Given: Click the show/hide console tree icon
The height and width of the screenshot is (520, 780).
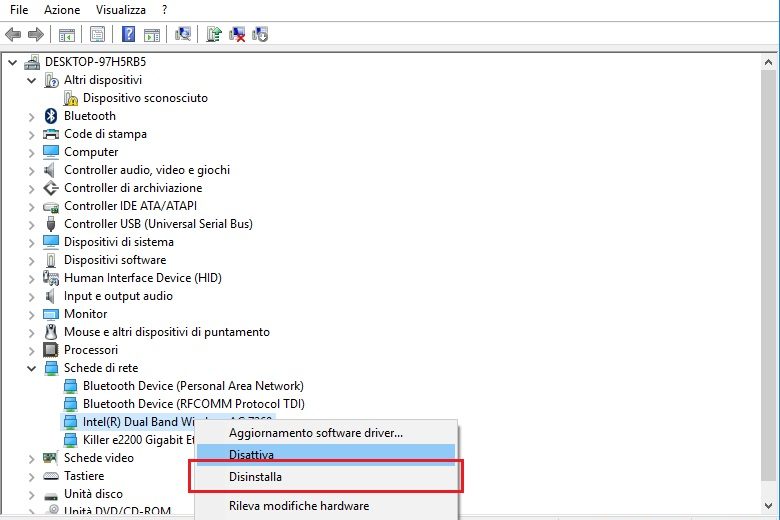Looking at the screenshot, I should [x=67, y=34].
